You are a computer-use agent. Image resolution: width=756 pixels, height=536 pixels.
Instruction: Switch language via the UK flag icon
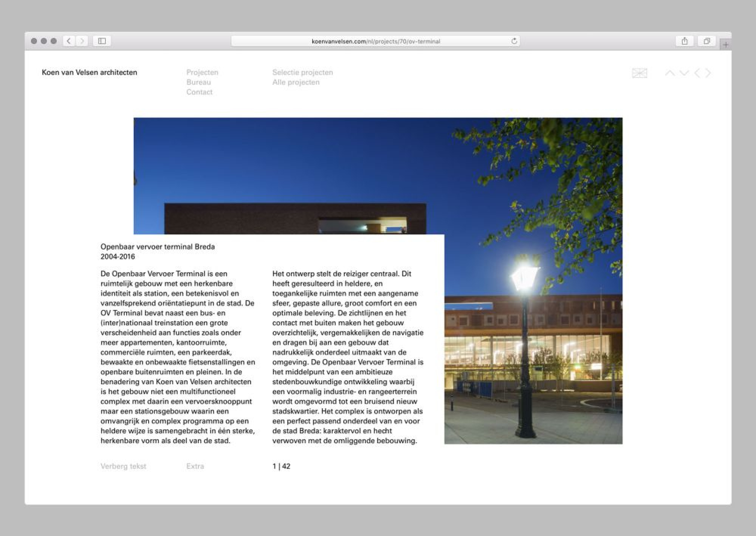[x=639, y=73]
